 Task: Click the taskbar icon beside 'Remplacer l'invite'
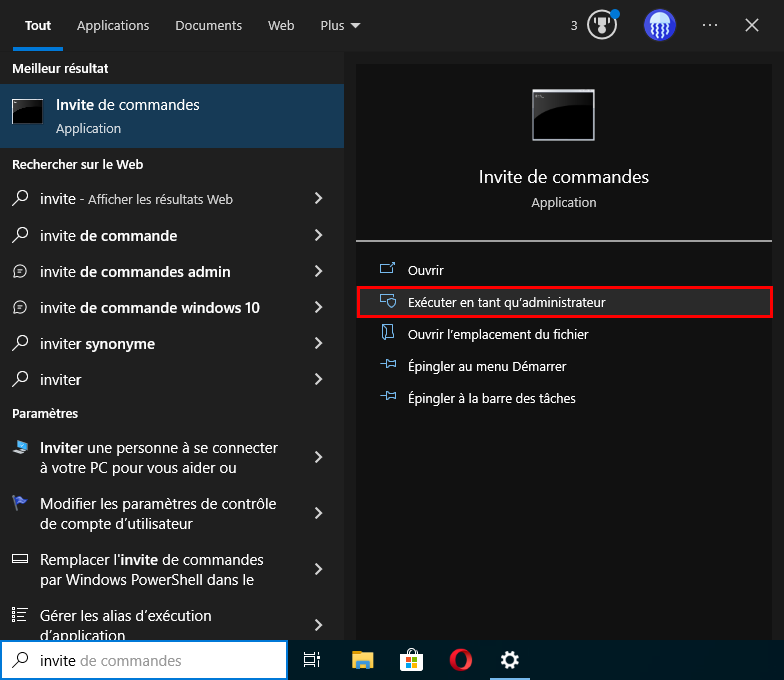[x=20, y=558]
